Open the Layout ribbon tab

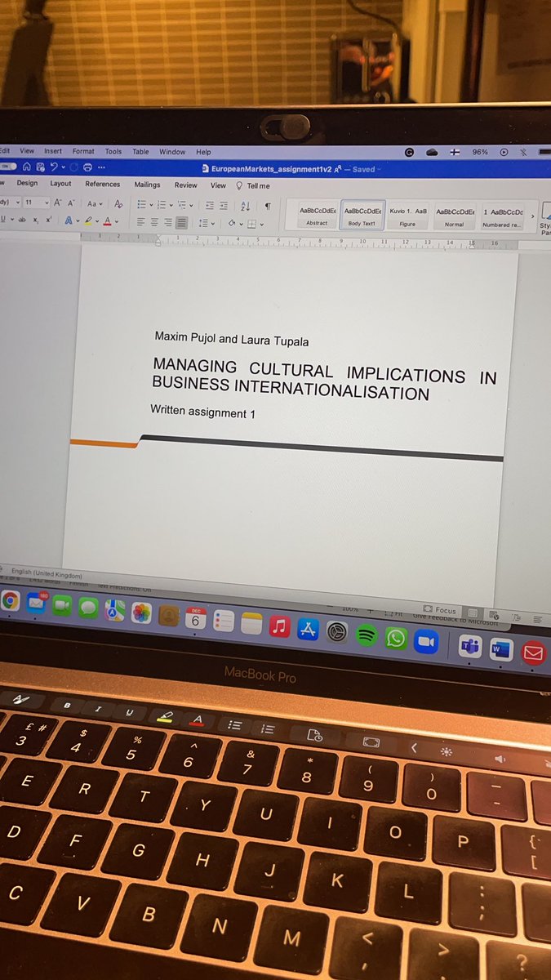(60, 184)
